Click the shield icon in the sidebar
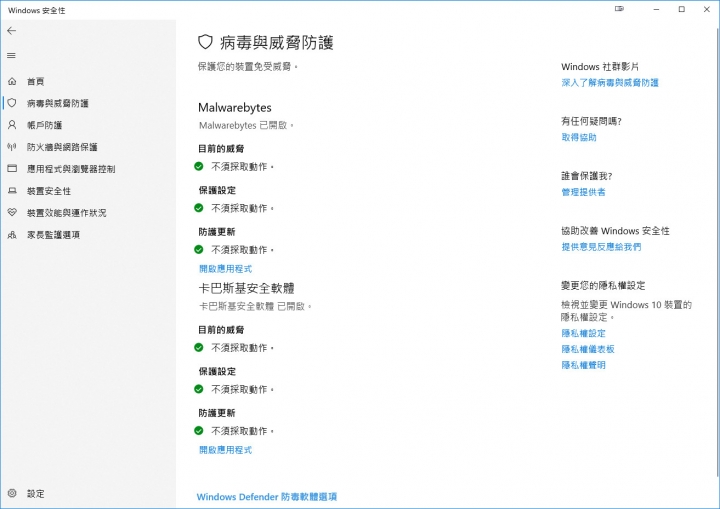Screen dimensions: 720x509 point(12,103)
